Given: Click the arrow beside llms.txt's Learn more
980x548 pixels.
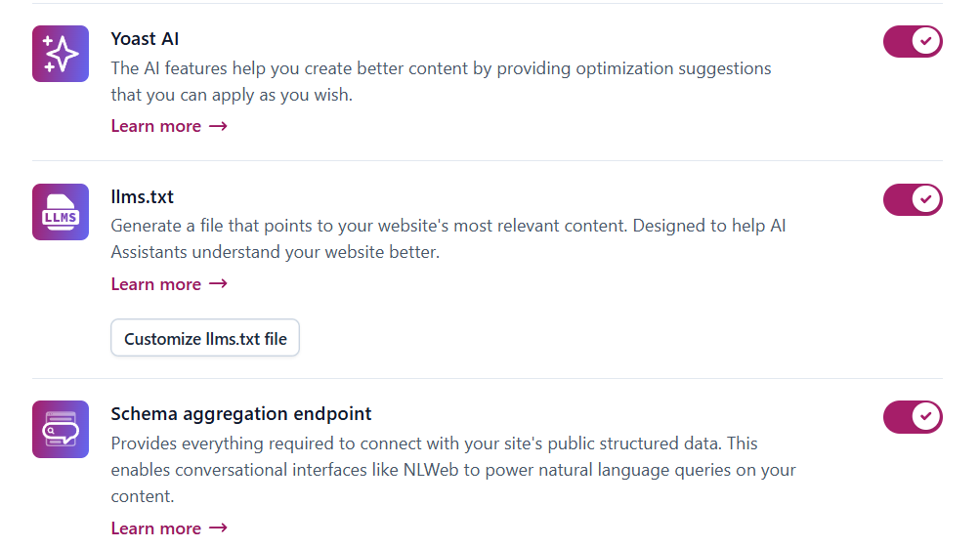Looking at the screenshot, I should (218, 284).
